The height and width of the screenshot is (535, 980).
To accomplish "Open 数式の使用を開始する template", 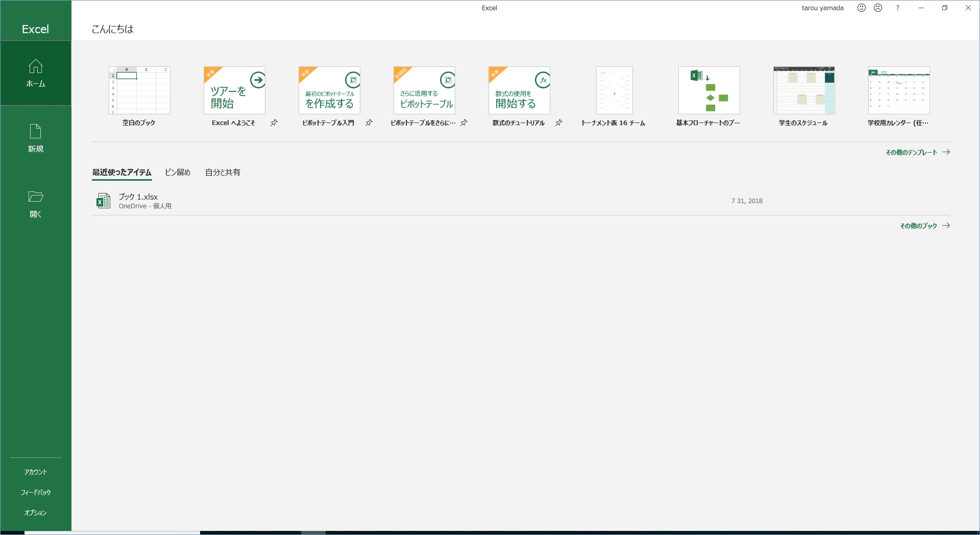I will [x=519, y=90].
